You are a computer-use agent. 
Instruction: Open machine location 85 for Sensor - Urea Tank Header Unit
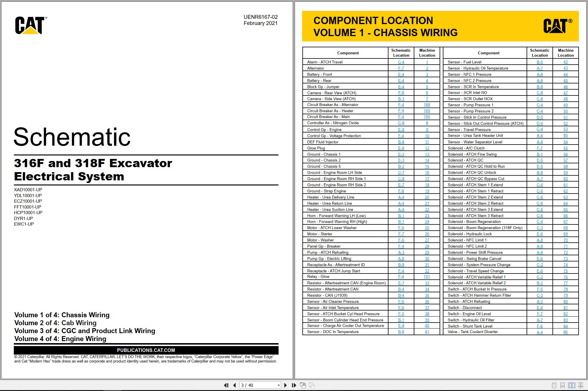pos(566,135)
